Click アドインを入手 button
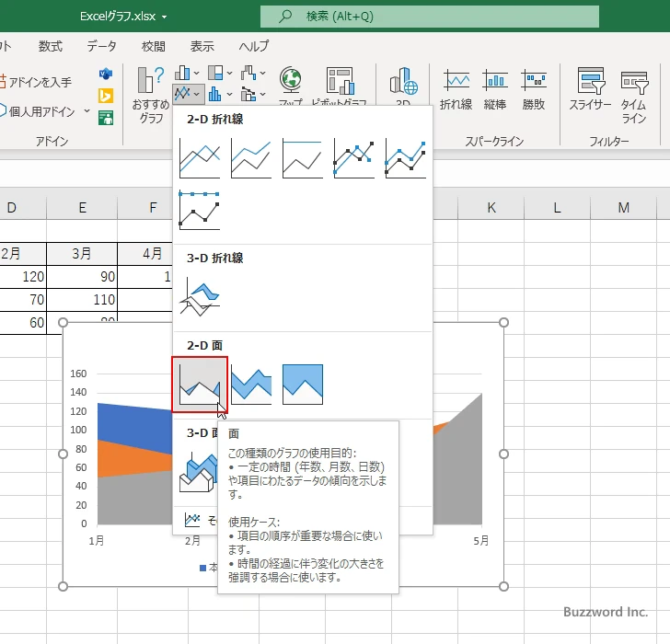 [x=36, y=82]
